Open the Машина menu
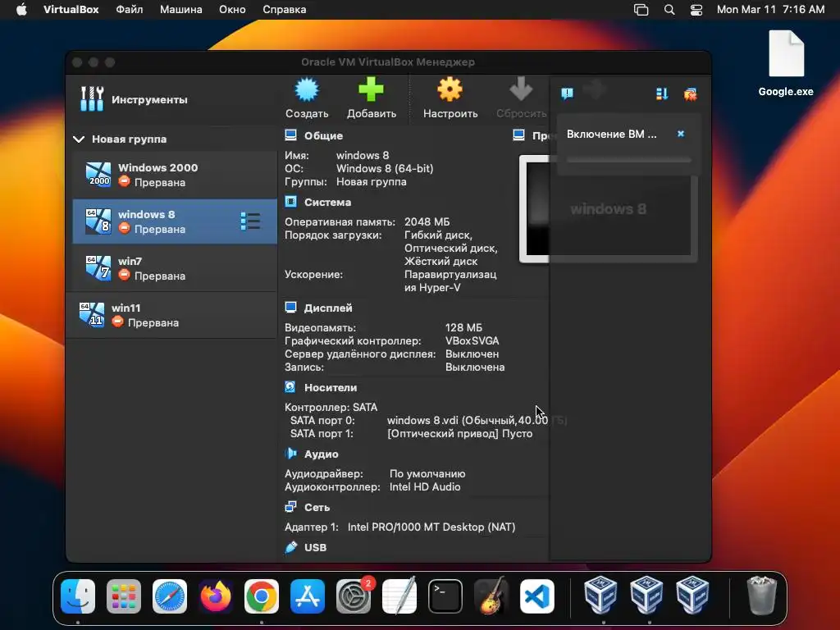This screenshot has height=630, width=840. pyautogui.click(x=180, y=10)
